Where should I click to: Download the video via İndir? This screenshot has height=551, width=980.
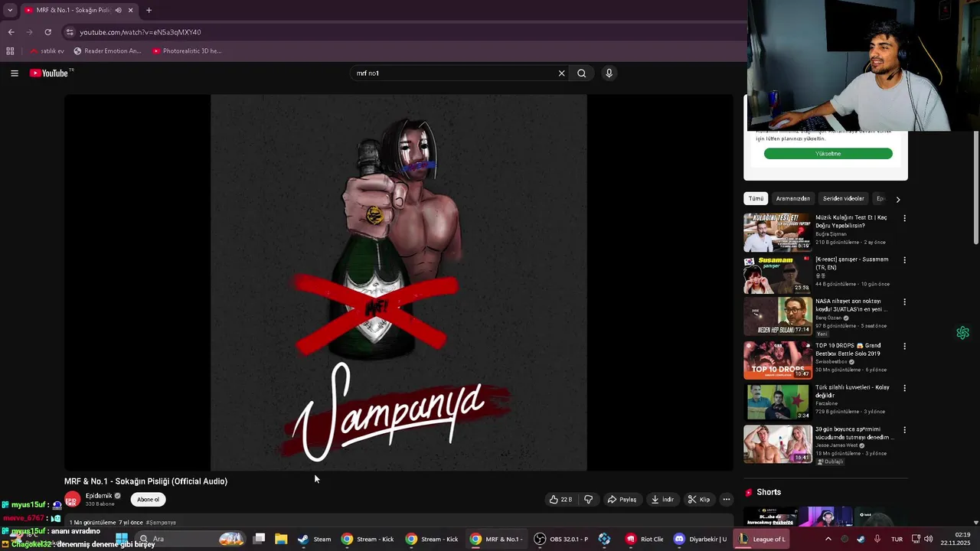point(662,500)
